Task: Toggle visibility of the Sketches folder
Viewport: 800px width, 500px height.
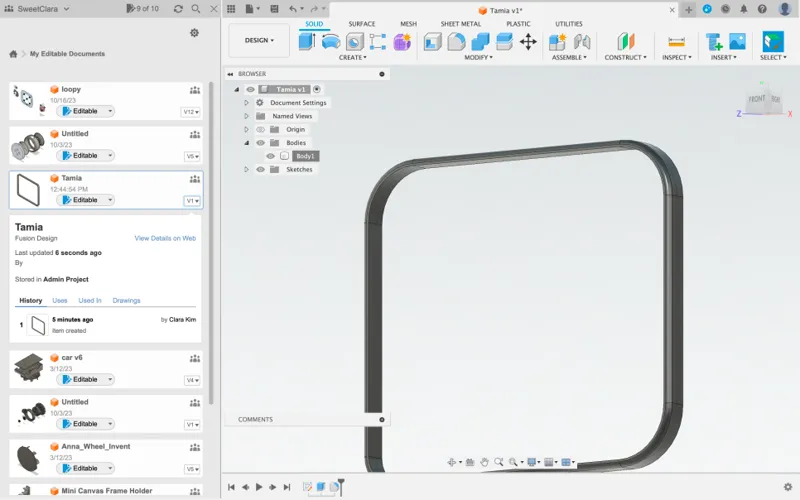Action: click(260, 169)
